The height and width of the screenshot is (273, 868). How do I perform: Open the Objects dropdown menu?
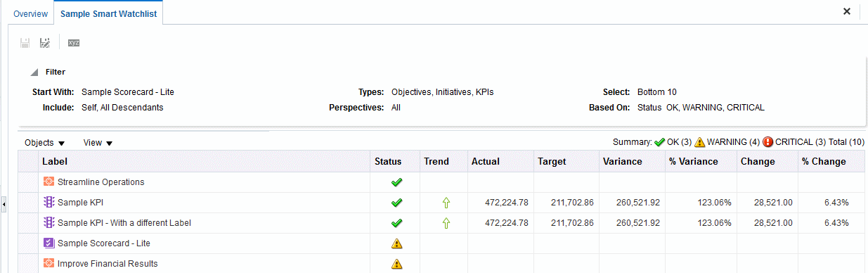click(x=45, y=143)
